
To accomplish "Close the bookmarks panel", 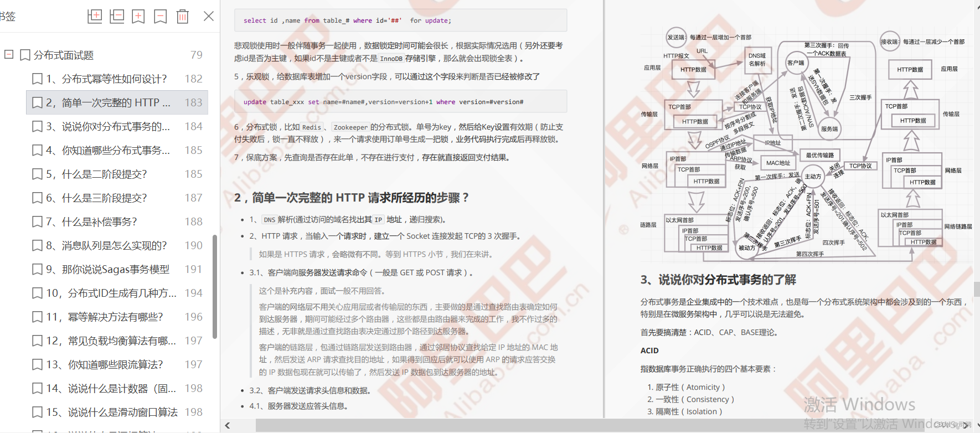I will [209, 16].
